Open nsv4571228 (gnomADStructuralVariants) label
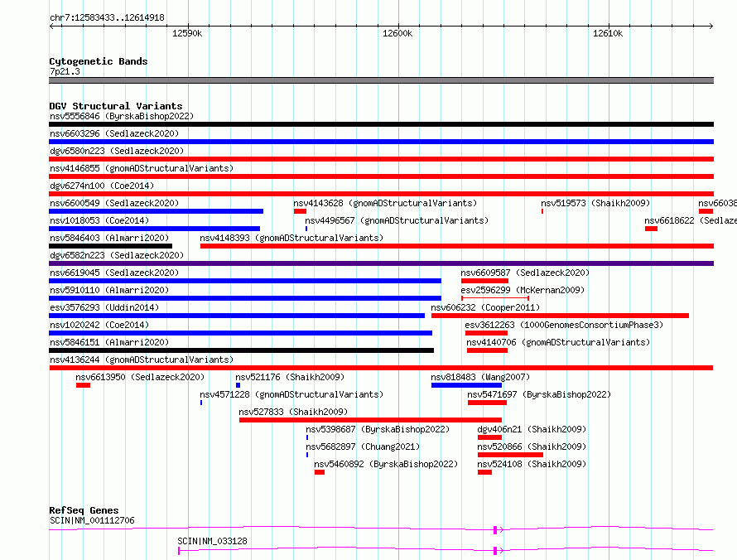This screenshot has width=737, height=560. pos(291,394)
